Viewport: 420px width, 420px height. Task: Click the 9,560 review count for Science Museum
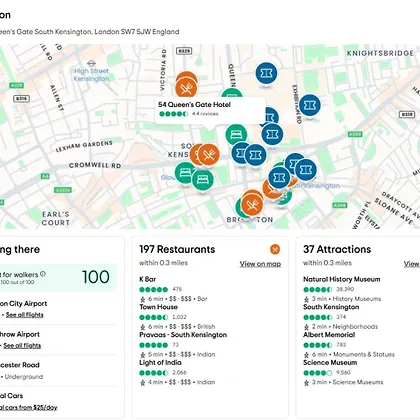click(343, 373)
